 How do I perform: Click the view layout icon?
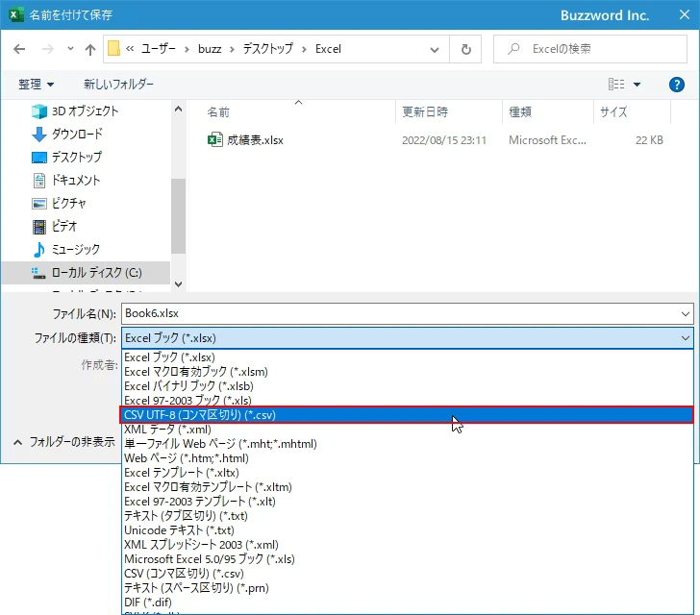pyautogui.click(x=616, y=85)
